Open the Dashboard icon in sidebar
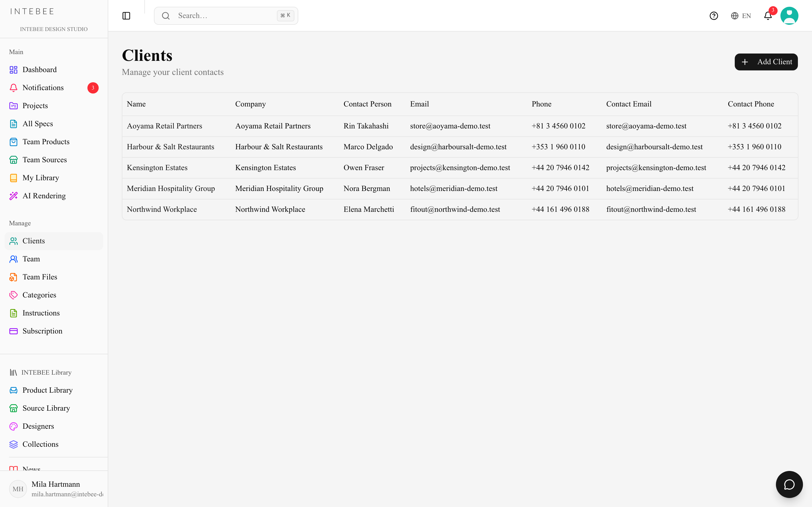This screenshot has height=507, width=812. (14, 70)
